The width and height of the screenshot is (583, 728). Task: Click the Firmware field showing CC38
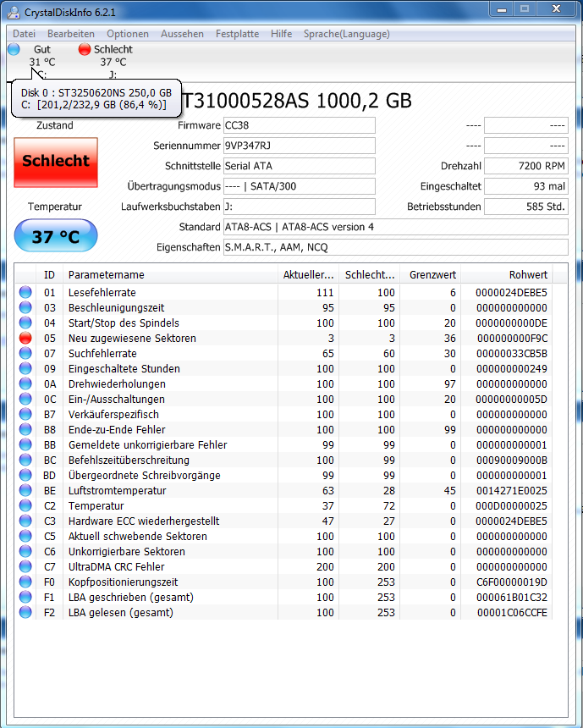299,125
